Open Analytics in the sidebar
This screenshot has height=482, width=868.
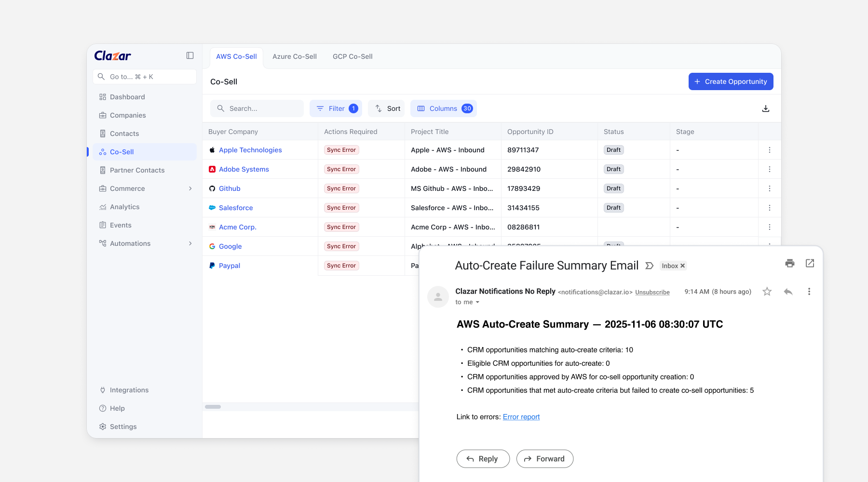click(145, 207)
